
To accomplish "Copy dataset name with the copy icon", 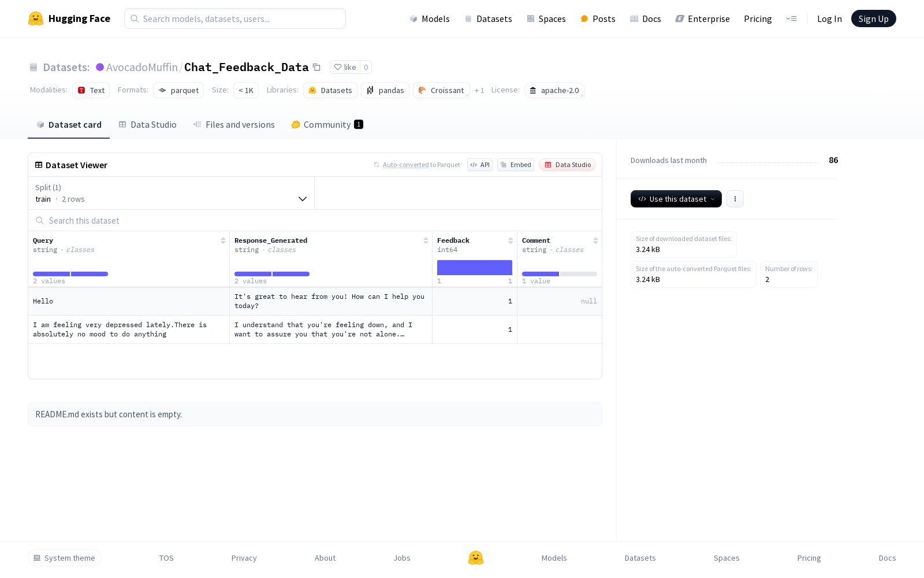I will click(x=316, y=67).
